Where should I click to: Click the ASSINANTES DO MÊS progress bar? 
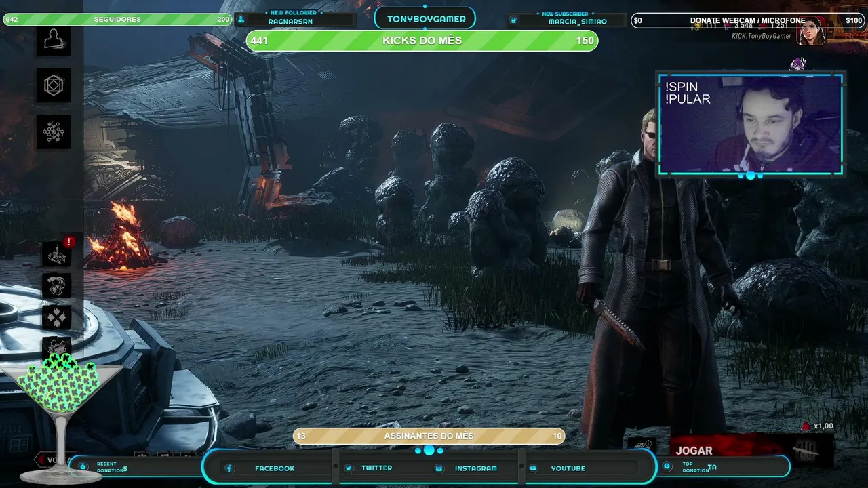click(x=429, y=436)
